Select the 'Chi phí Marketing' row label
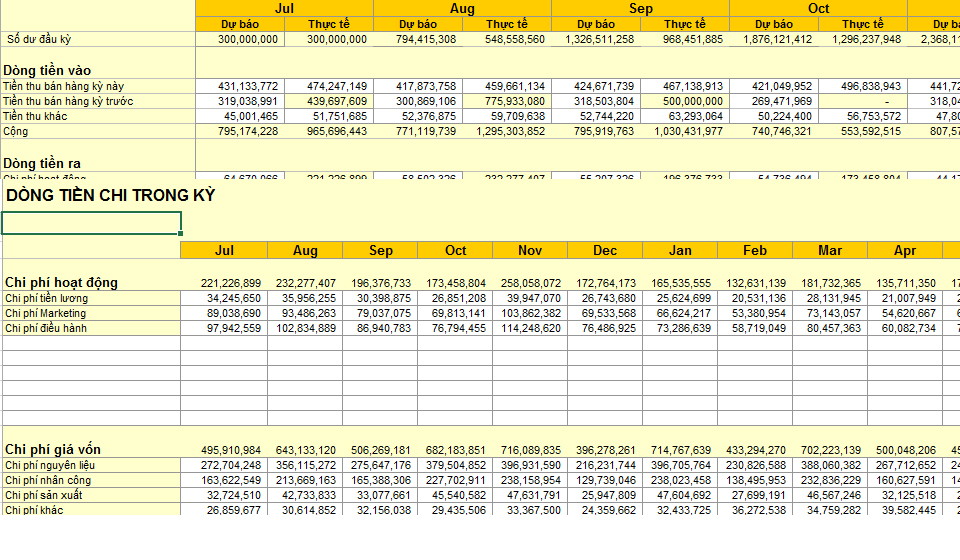The image size is (960, 560). 46,313
